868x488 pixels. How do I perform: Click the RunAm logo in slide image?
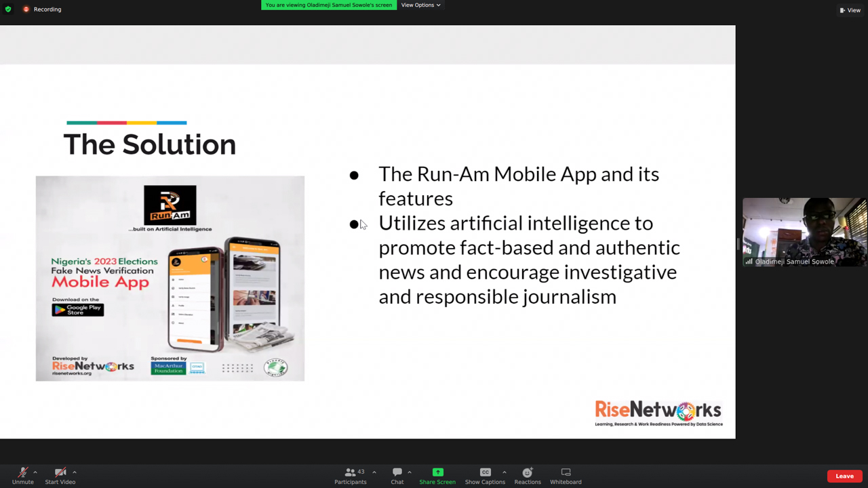(170, 205)
